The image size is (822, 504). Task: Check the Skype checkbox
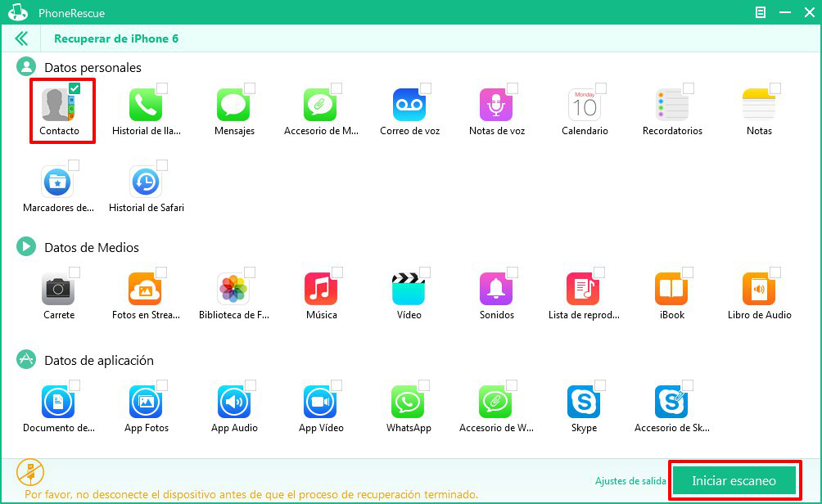[x=600, y=385]
